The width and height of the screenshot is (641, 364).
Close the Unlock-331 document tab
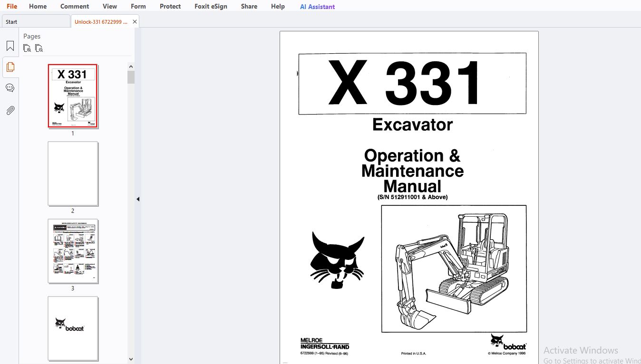(135, 21)
